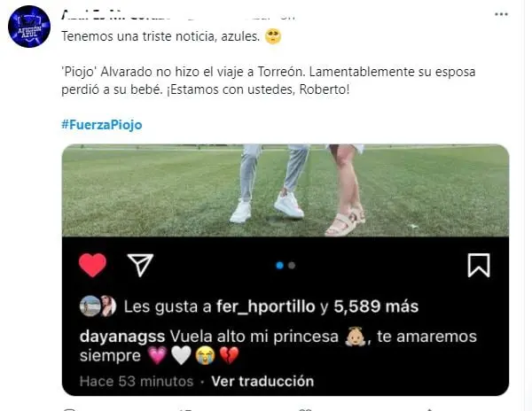Tap the red heart like icon
The width and height of the screenshot is (532, 411).
(92, 265)
